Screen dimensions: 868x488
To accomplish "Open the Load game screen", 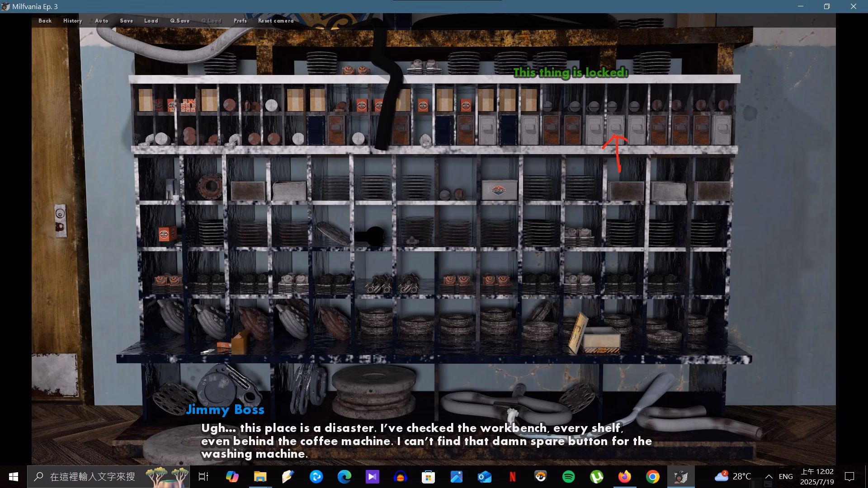I will point(151,21).
